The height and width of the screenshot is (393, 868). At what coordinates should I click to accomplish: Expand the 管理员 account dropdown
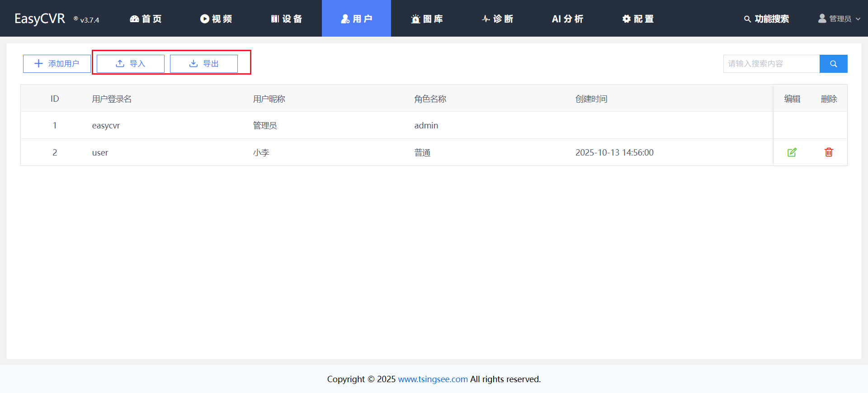click(839, 19)
